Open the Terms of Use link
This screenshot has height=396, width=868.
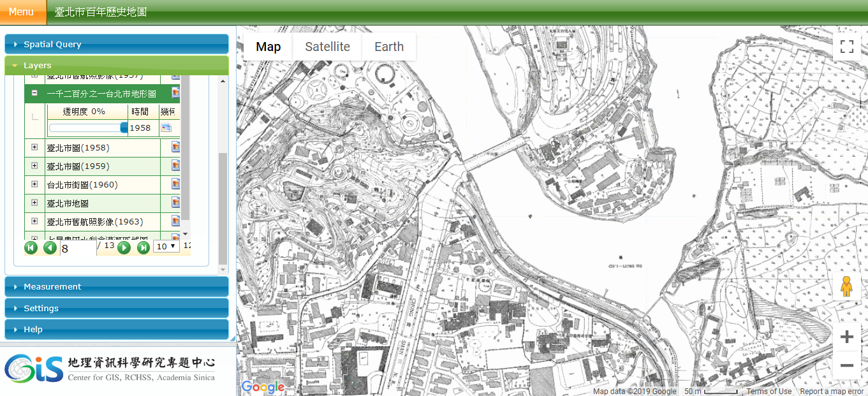pyautogui.click(x=769, y=392)
